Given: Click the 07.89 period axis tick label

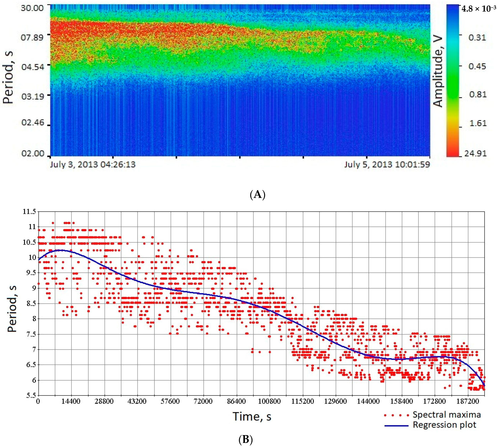Looking at the screenshot, I should coord(32,38).
